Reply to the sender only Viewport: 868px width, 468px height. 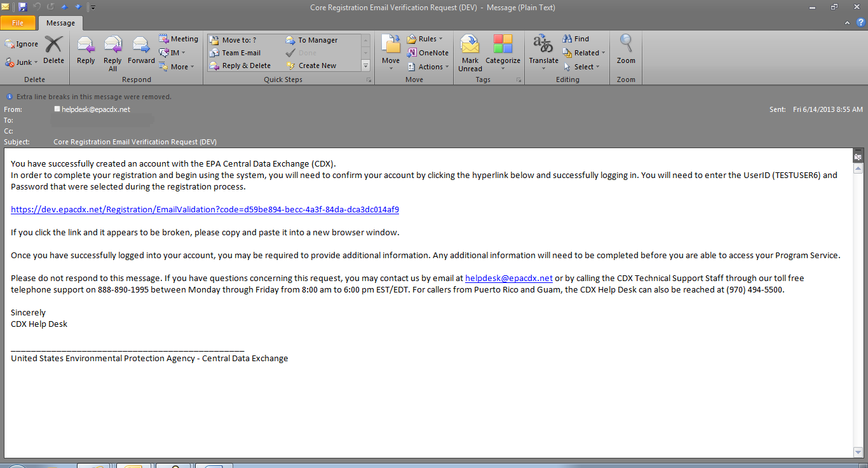tap(86, 51)
